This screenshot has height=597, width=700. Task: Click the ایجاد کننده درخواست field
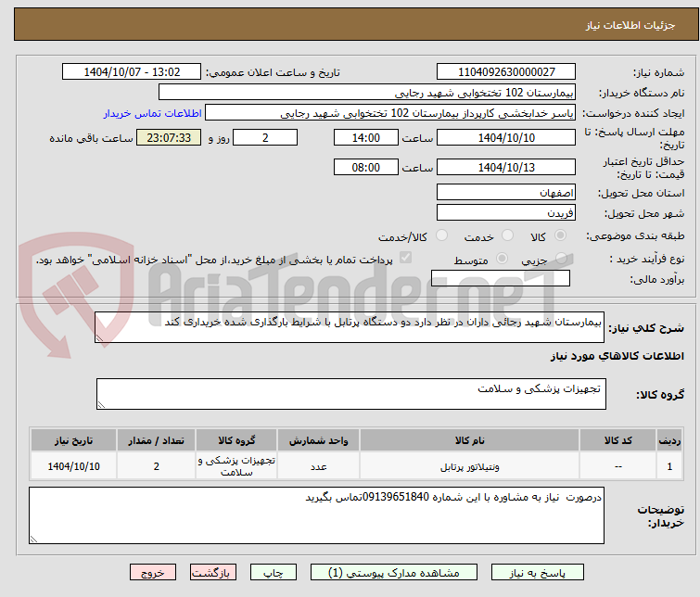(390, 113)
